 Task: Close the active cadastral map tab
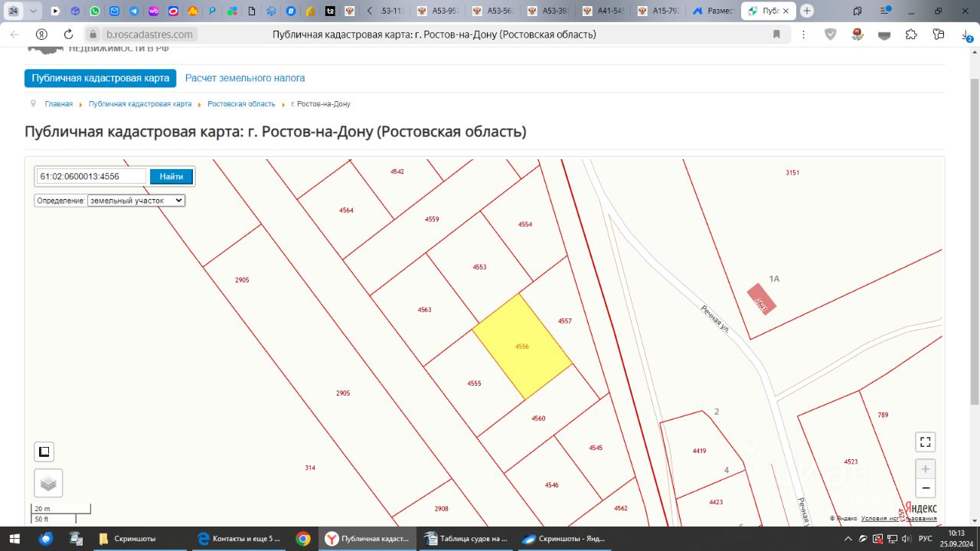tap(786, 11)
